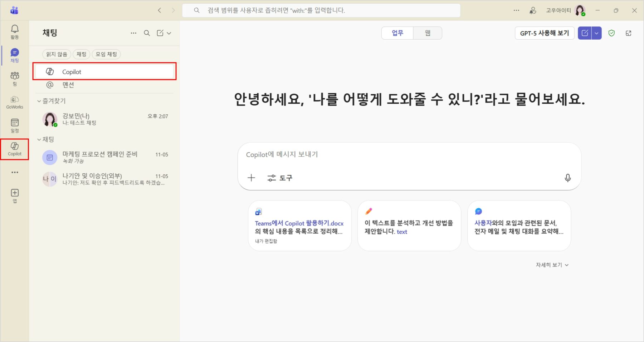Open Copilot from left app rail
The height and width of the screenshot is (342, 644).
[x=15, y=149]
